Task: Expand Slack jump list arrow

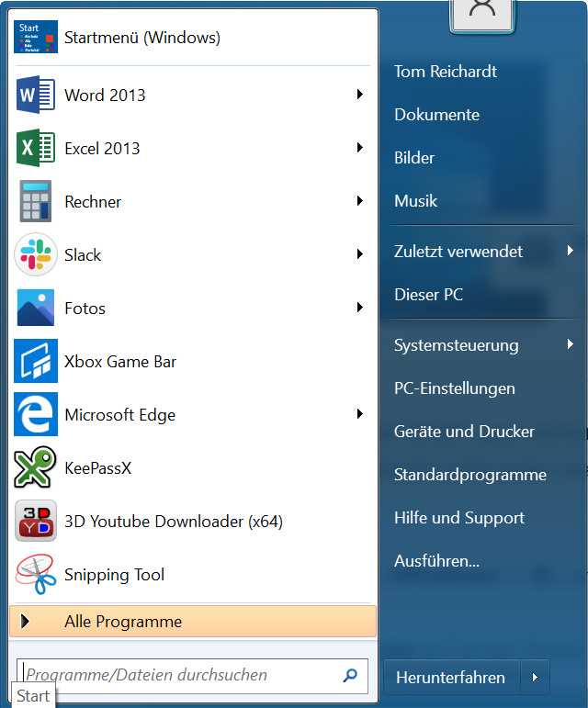Action: point(360,254)
